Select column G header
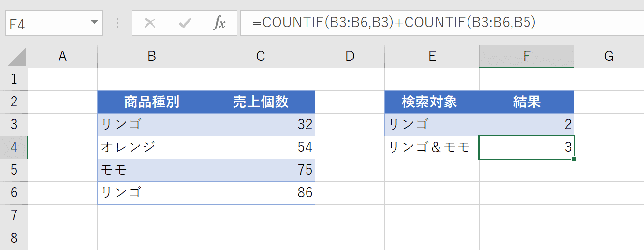Viewport: 644px width, 250px height. point(609,57)
